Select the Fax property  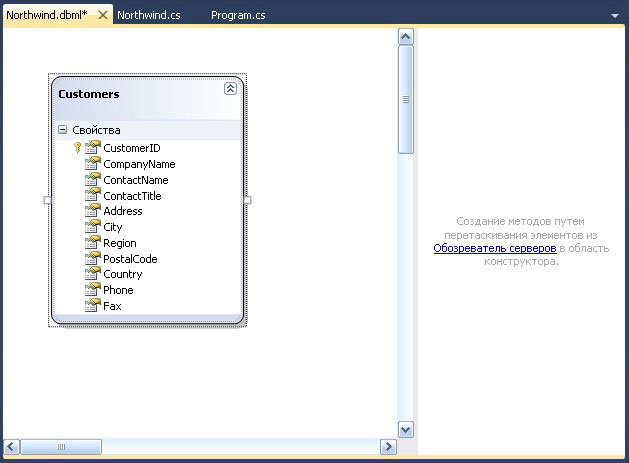[112, 306]
